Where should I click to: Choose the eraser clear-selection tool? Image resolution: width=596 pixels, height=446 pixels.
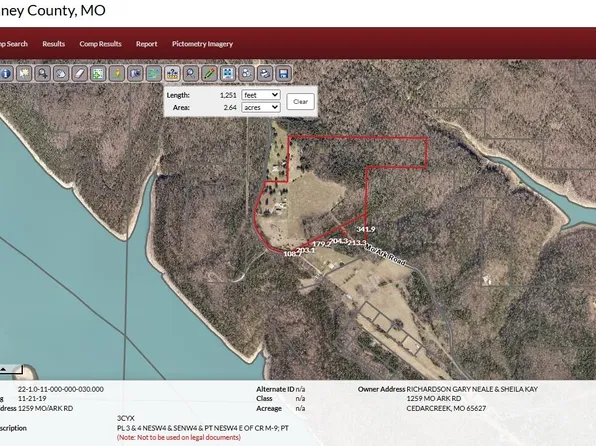pyautogui.click(x=79, y=73)
